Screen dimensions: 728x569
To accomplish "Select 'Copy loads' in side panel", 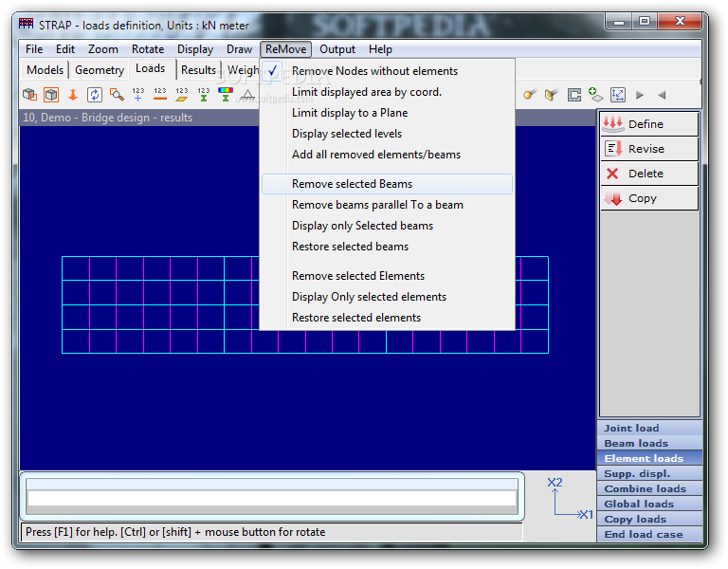I will (x=649, y=520).
